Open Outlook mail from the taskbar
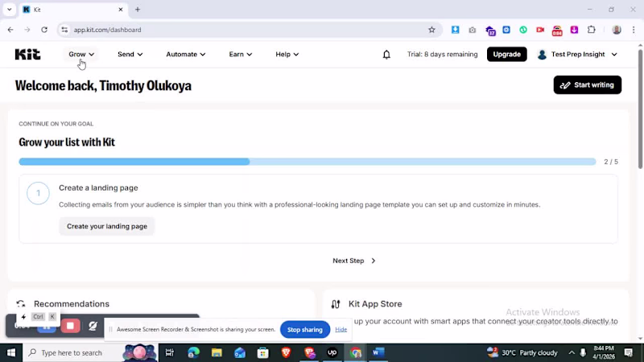The width and height of the screenshot is (644, 362). click(240, 352)
